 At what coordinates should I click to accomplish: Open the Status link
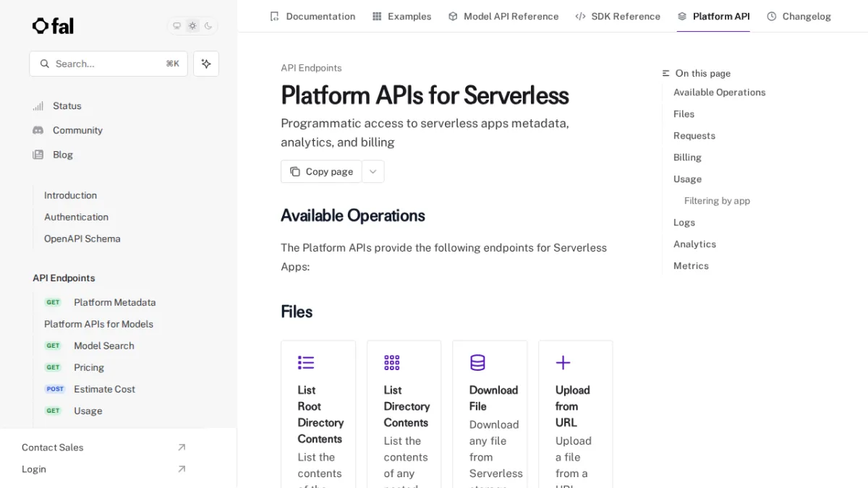coord(67,106)
